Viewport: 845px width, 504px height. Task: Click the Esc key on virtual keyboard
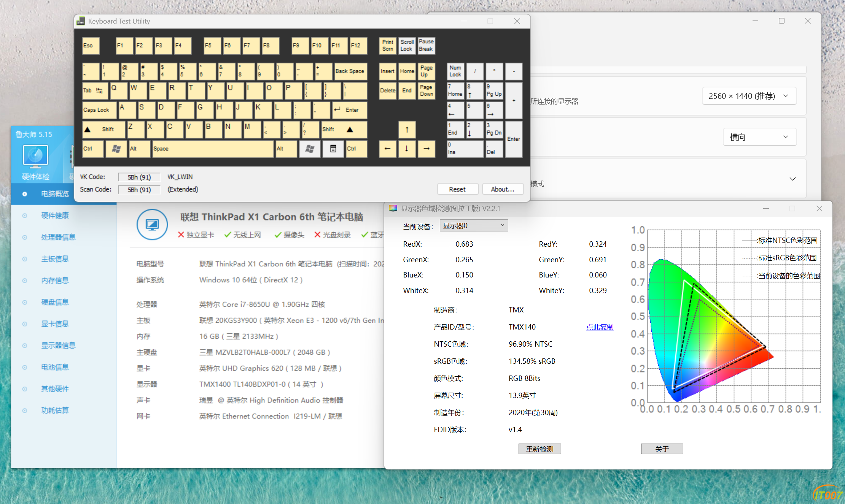(x=91, y=46)
